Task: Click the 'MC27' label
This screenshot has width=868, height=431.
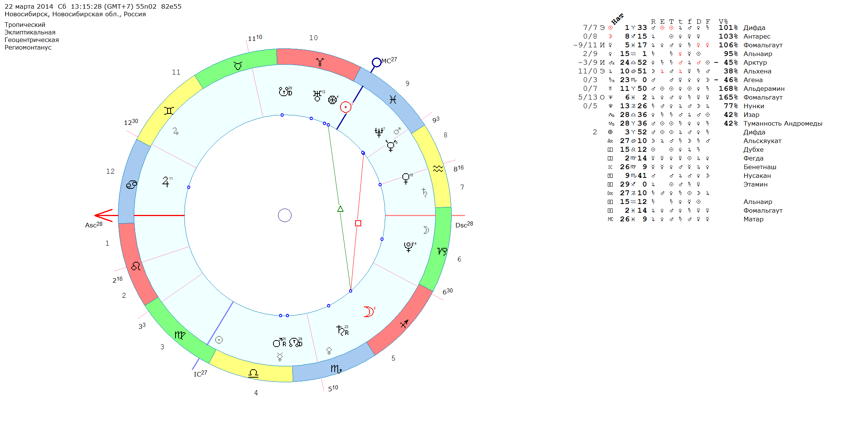Action: click(389, 60)
